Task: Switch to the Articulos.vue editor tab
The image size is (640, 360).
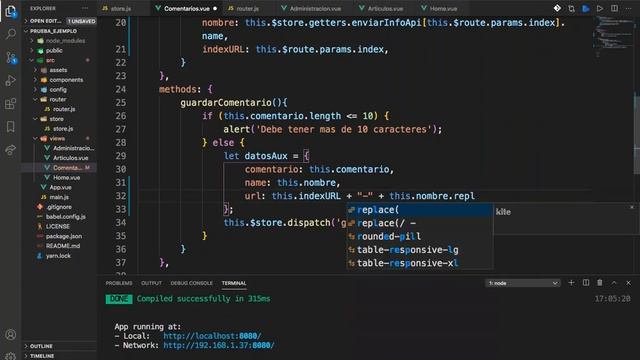Action: click(x=384, y=8)
